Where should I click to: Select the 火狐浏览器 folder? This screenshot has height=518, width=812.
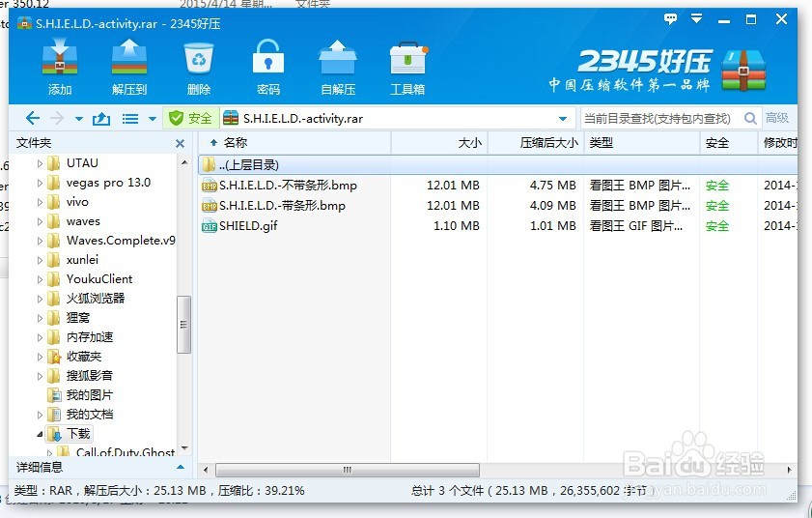coord(96,299)
